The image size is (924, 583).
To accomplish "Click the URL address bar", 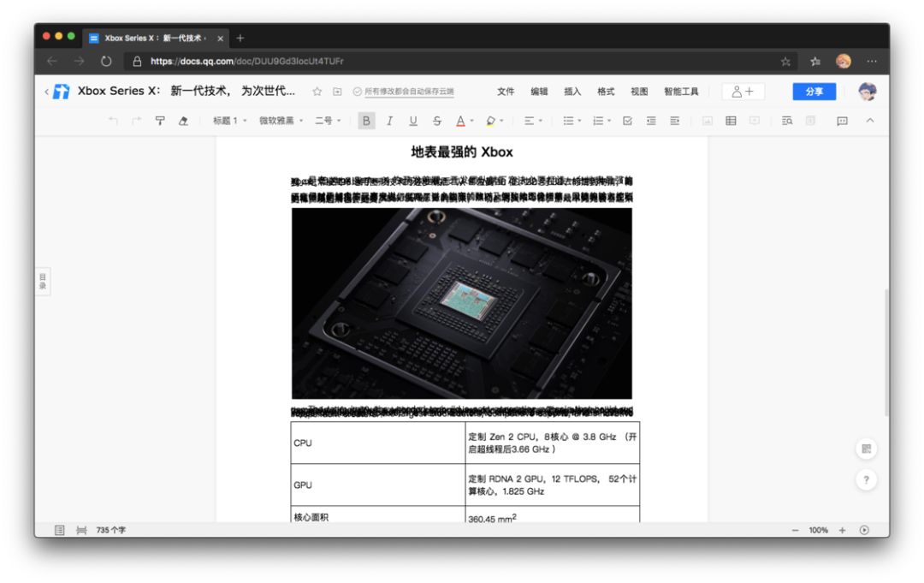I will click(x=459, y=62).
